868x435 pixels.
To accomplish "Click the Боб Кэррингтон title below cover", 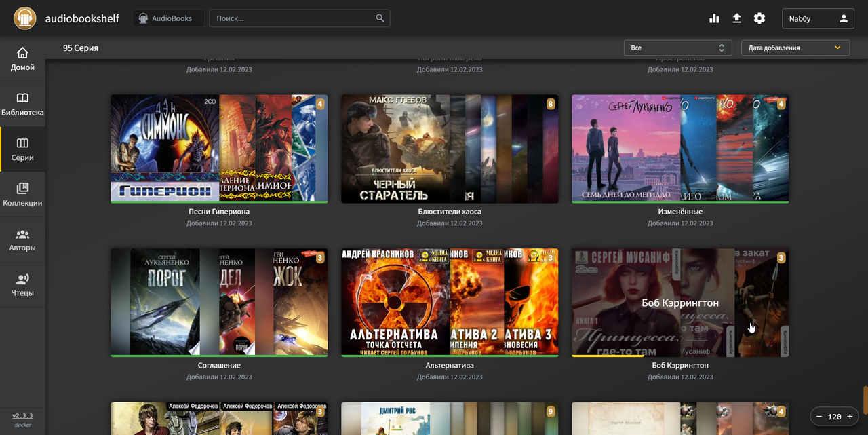I will [x=680, y=366].
